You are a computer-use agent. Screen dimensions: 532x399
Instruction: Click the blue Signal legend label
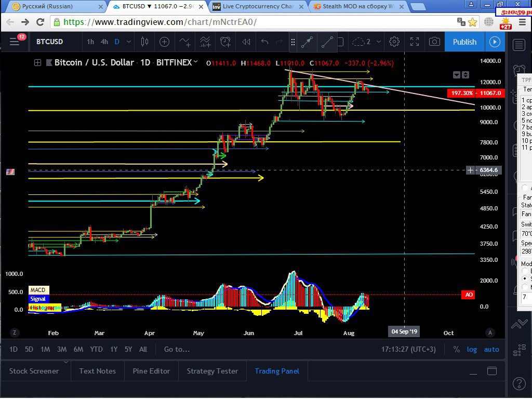38,299
